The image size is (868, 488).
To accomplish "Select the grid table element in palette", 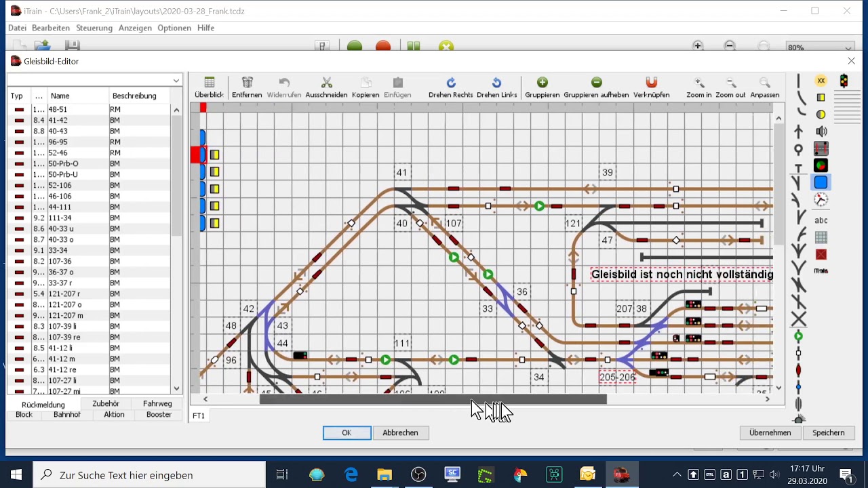I will point(821,238).
